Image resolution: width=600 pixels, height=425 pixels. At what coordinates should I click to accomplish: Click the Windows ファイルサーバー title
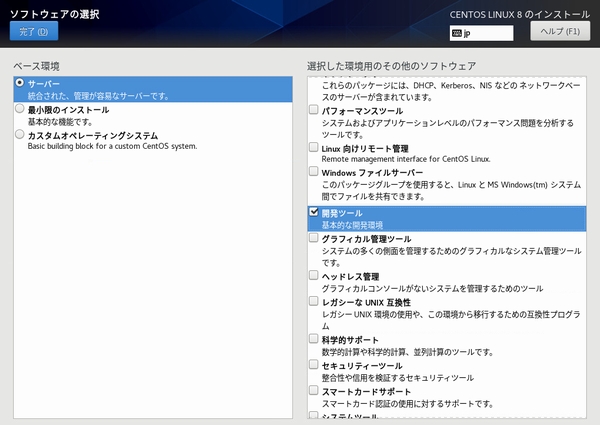372,173
